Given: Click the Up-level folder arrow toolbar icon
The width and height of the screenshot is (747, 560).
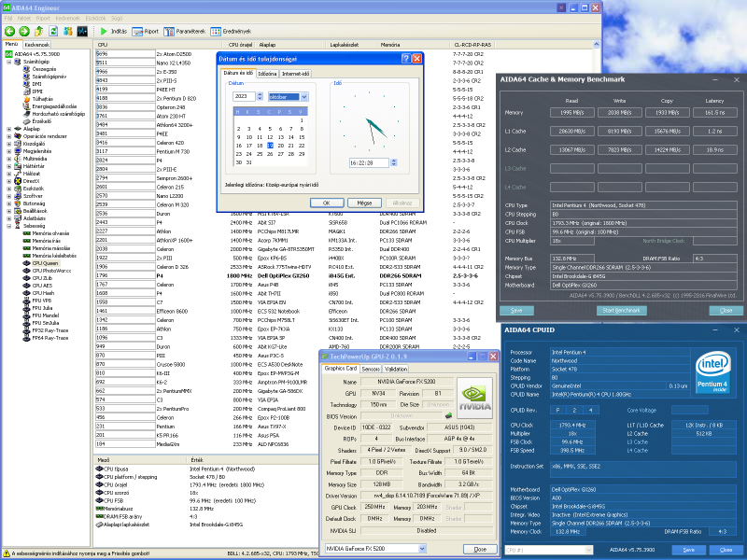Looking at the screenshot, I should pos(38,32).
